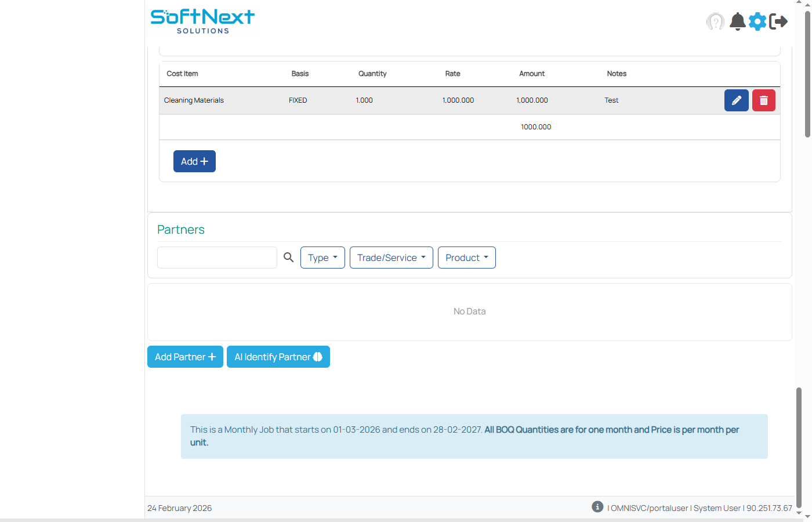This screenshot has width=812, height=522.
Task: Click the logout icon
Action: (778, 21)
